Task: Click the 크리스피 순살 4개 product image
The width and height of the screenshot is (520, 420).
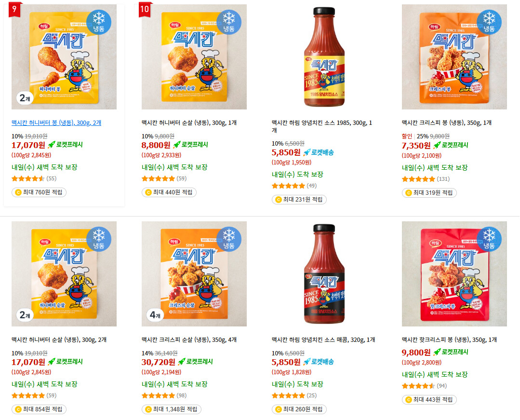Action: click(x=194, y=274)
